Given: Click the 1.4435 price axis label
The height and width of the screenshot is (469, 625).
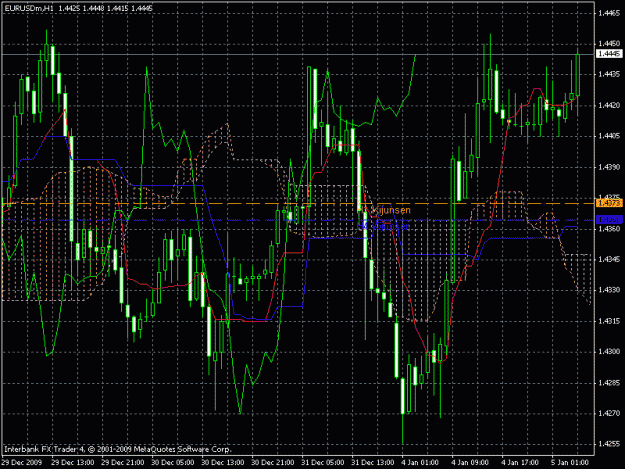Looking at the screenshot, I should pos(609,74).
